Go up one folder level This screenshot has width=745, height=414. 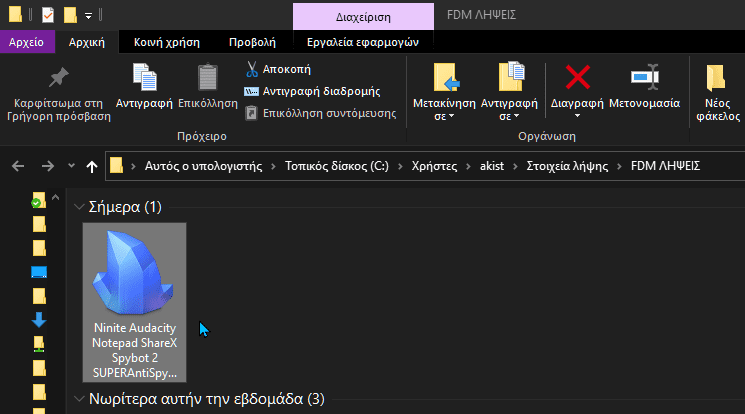(x=92, y=166)
